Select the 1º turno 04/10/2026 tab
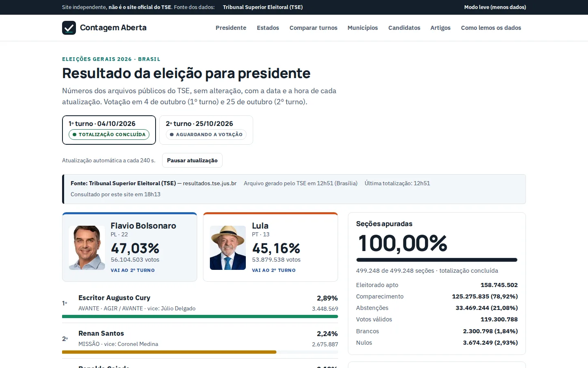 coord(109,130)
